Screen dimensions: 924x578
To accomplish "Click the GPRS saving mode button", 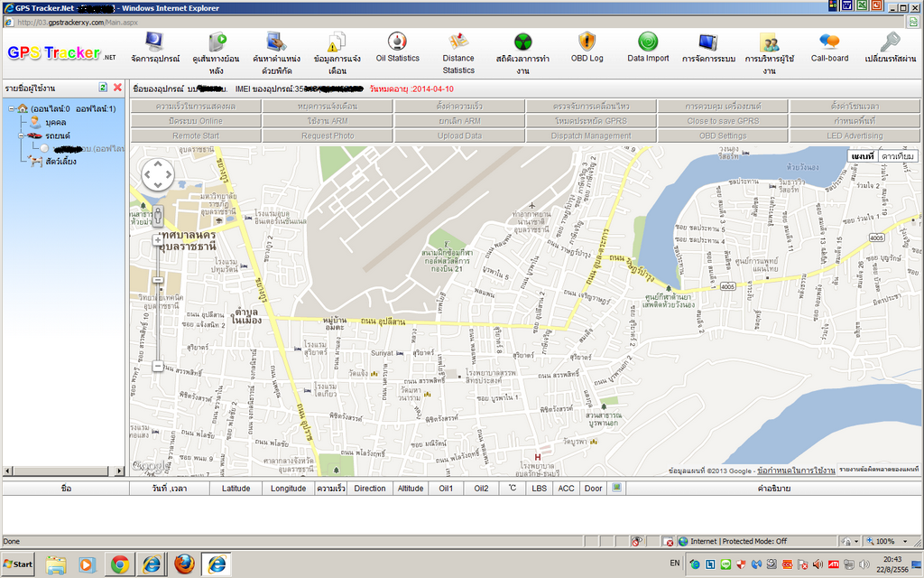I will pyautogui.click(x=591, y=121).
